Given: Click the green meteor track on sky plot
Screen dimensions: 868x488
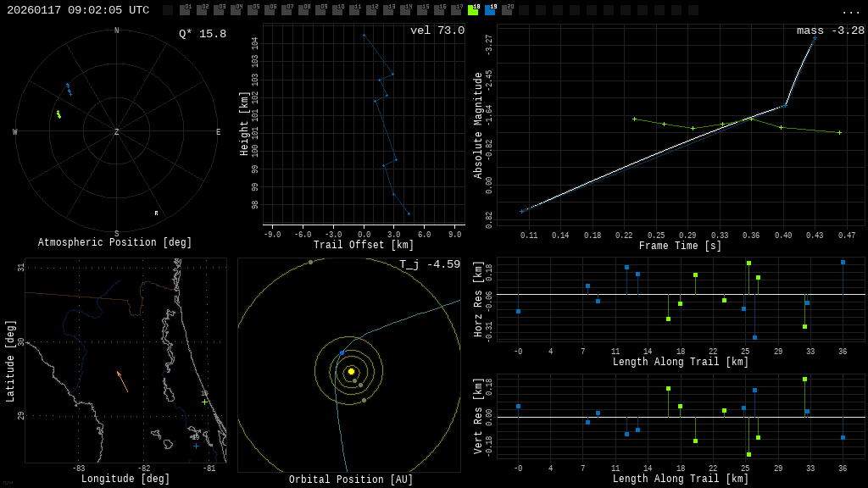Looking at the screenshot, I should click(x=58, y=114).
